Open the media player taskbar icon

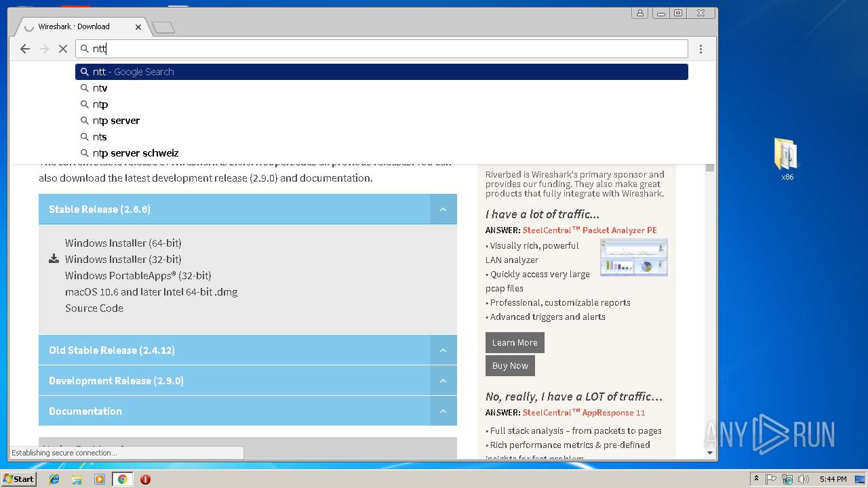coord(100,479)
